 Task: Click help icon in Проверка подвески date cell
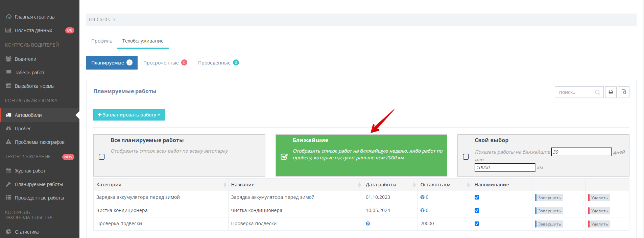tap(368, 224)
